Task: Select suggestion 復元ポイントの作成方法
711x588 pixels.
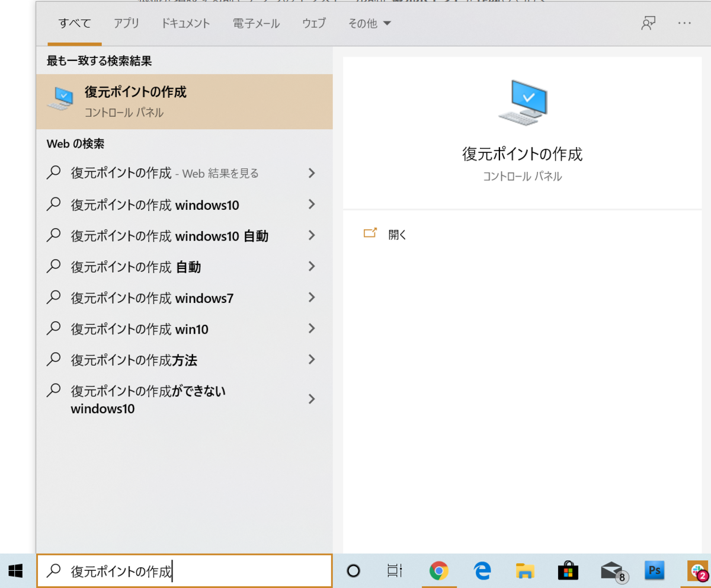Action: [184, 359]
